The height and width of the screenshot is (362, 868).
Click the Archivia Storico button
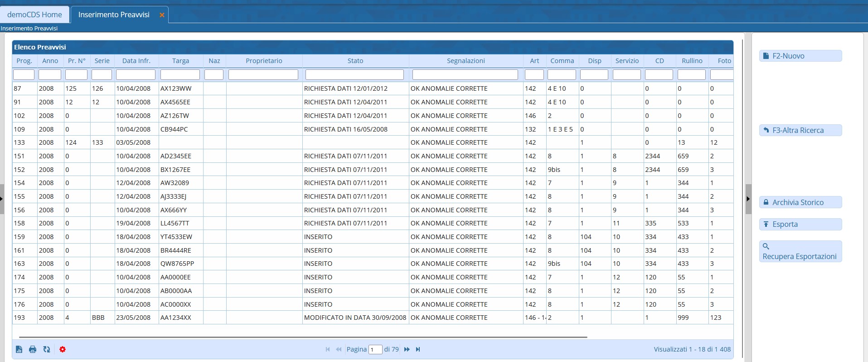[800, 202]
